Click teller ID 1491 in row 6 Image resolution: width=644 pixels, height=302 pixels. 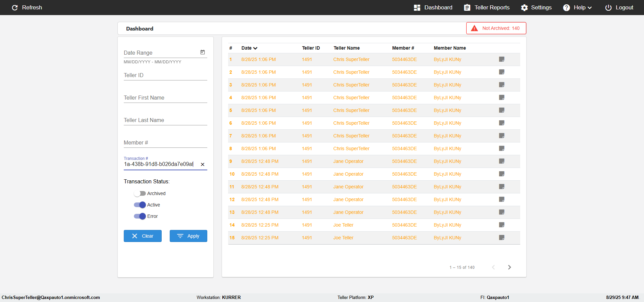tap(307, 123)
